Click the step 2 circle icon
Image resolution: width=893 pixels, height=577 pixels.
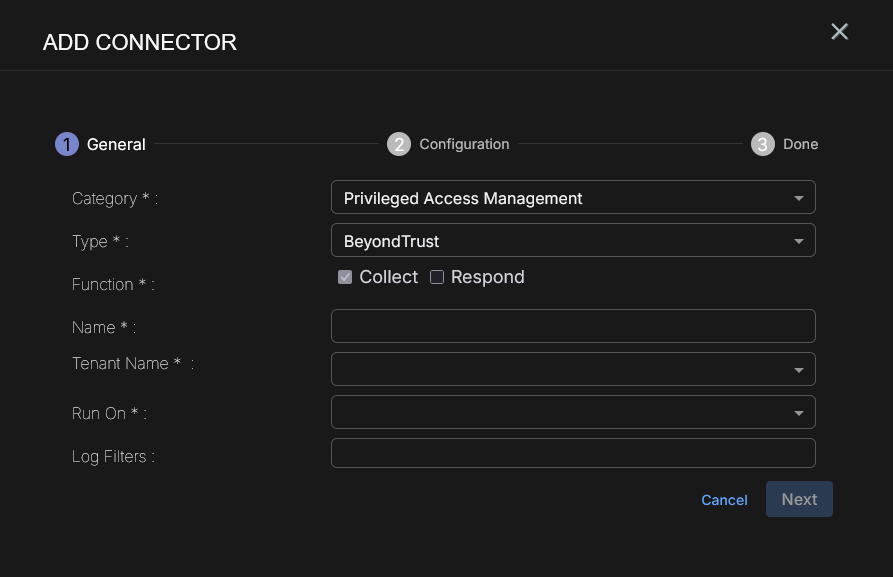[x=399, y=144]
